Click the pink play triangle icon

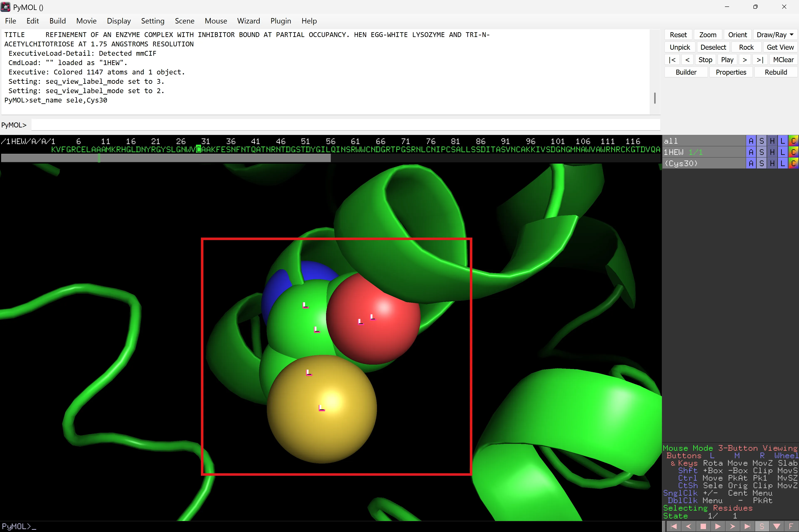click(718, 526)
